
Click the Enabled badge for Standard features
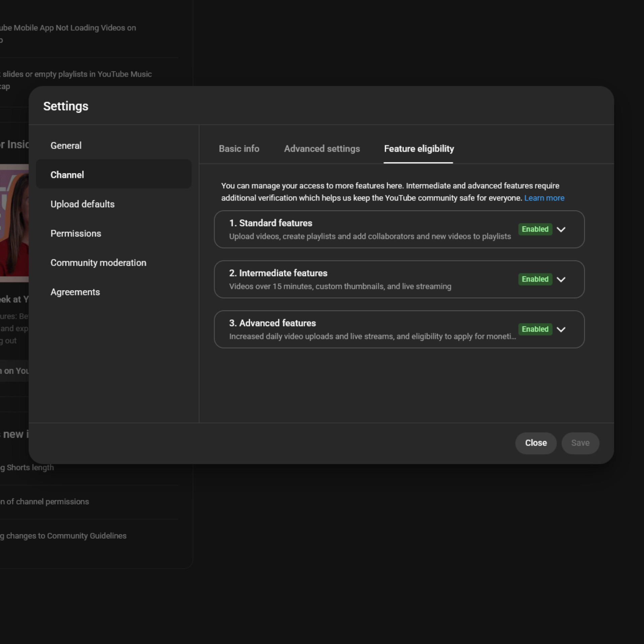point(535,229)
